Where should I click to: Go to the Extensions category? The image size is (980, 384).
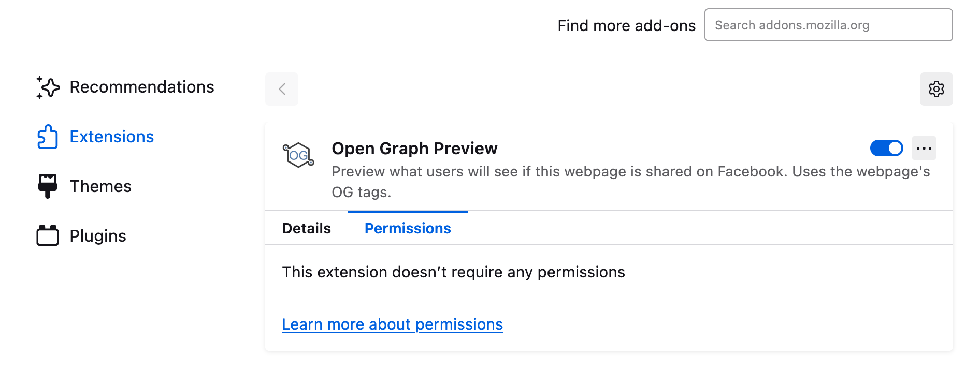click(x=111, y=137)
